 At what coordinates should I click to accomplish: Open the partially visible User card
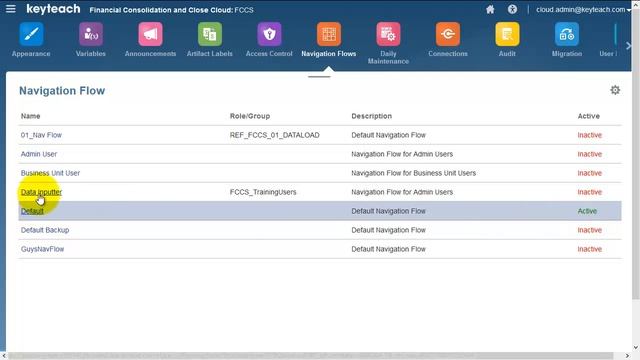(x=608, y=40)
